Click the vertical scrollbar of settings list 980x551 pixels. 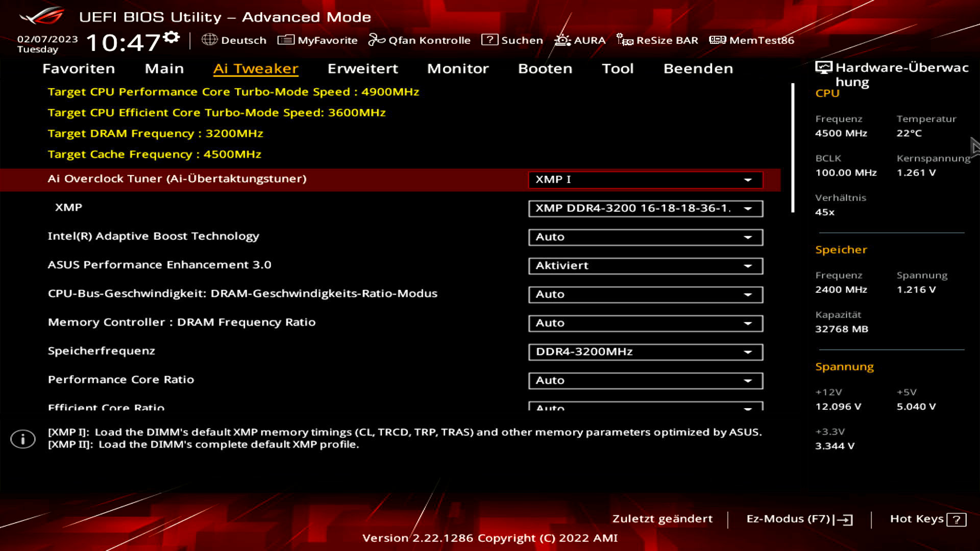click(x=793, y=148)
